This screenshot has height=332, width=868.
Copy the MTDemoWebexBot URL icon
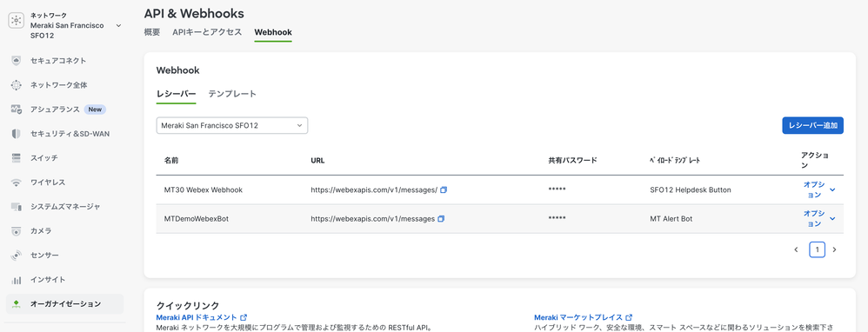441,218
